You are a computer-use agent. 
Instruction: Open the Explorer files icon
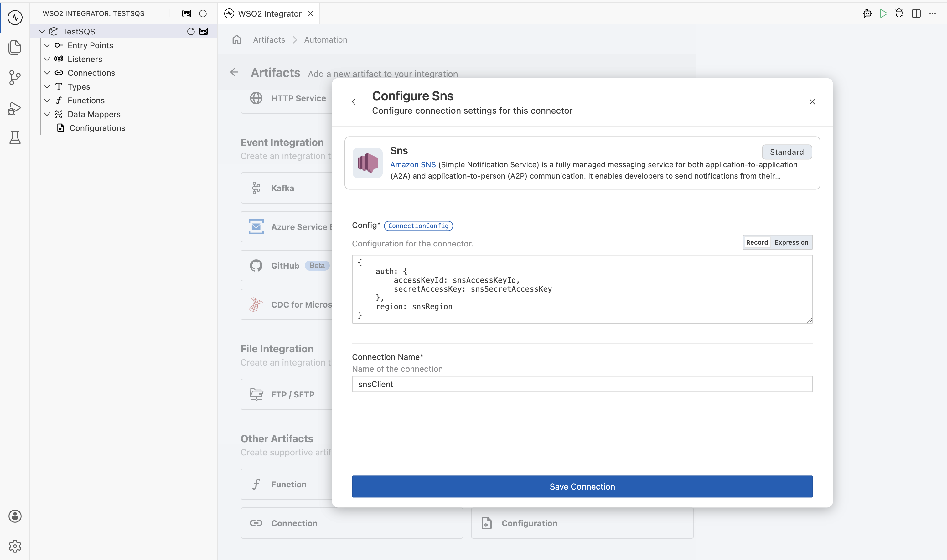(15, 48)
